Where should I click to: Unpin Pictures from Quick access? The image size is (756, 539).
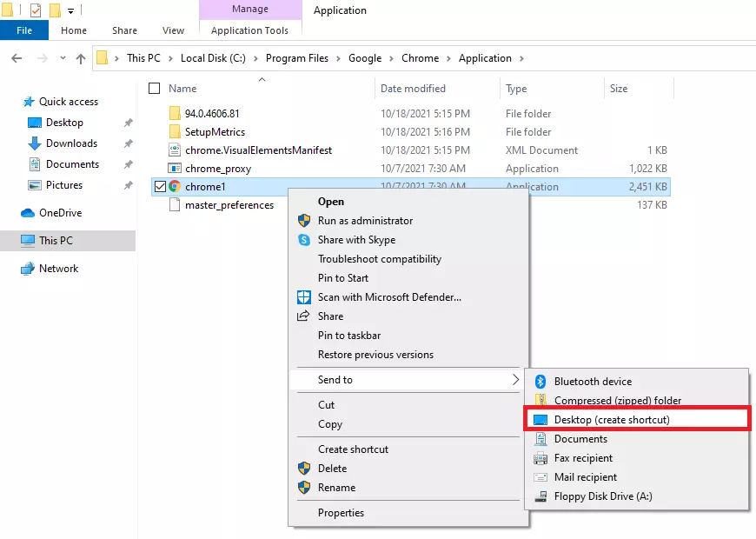(129, 185)
